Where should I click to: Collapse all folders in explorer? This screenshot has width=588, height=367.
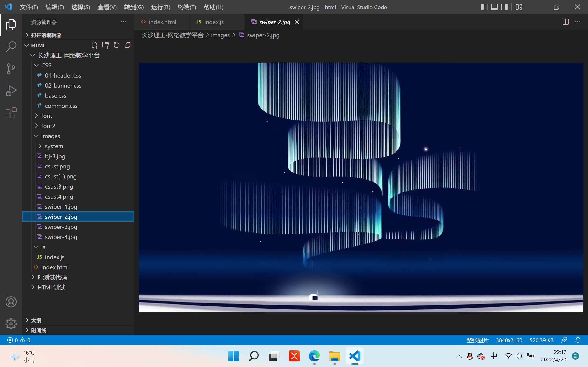pyautogui.click(x=127, y=45)
